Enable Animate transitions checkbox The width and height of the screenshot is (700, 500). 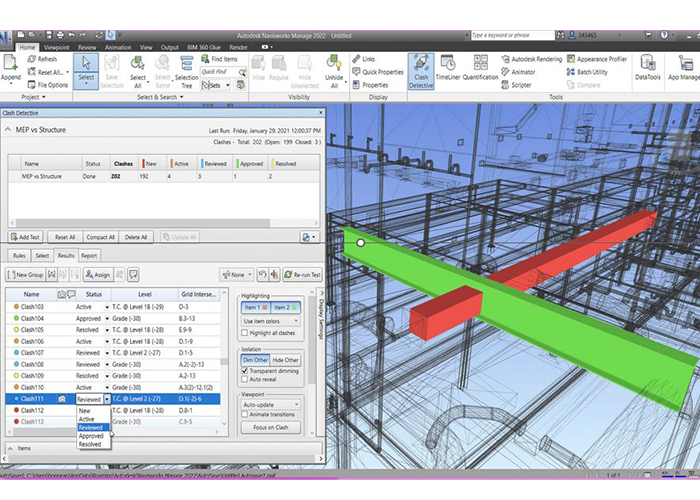244,414
